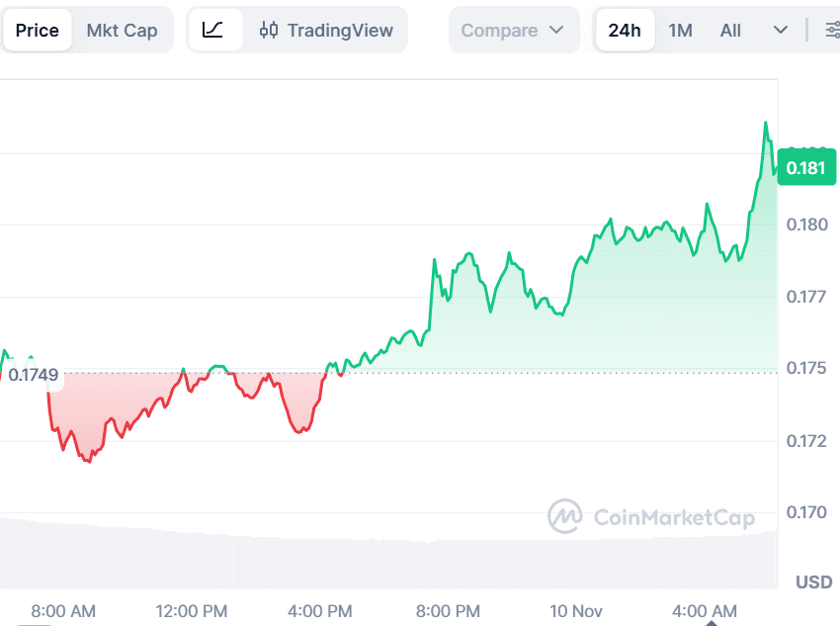
Task: Click the USD currency label
Action: coord(813,581)
